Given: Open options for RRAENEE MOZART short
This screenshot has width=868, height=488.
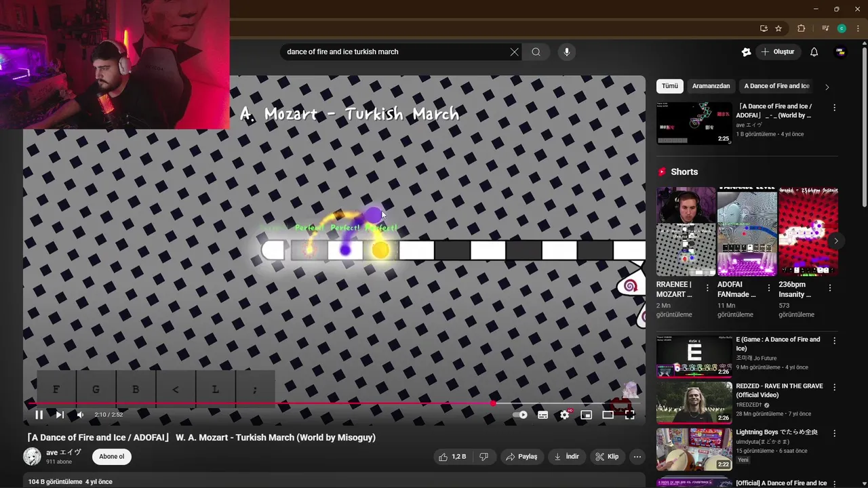Looking at the screenshot, I should coord(707,288).
